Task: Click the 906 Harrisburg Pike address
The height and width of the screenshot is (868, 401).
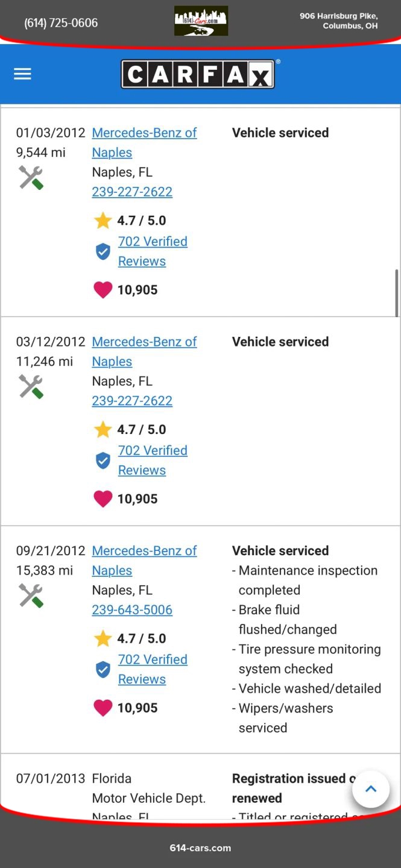Action: click(x=338, y=21)
